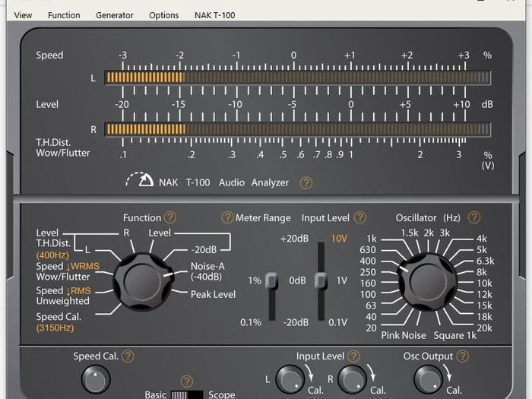Select the Level -20dB function label

click(x=204, y=250)
